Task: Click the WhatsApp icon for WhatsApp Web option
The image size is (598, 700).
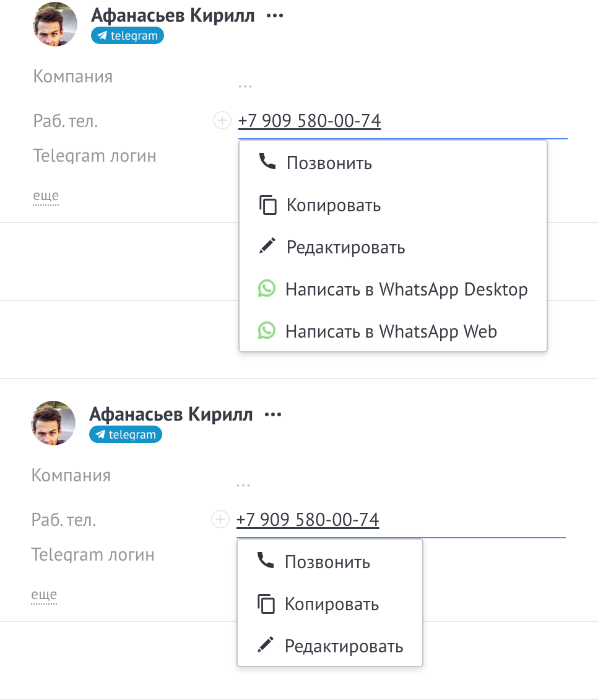Action: (x=267, y=330)
